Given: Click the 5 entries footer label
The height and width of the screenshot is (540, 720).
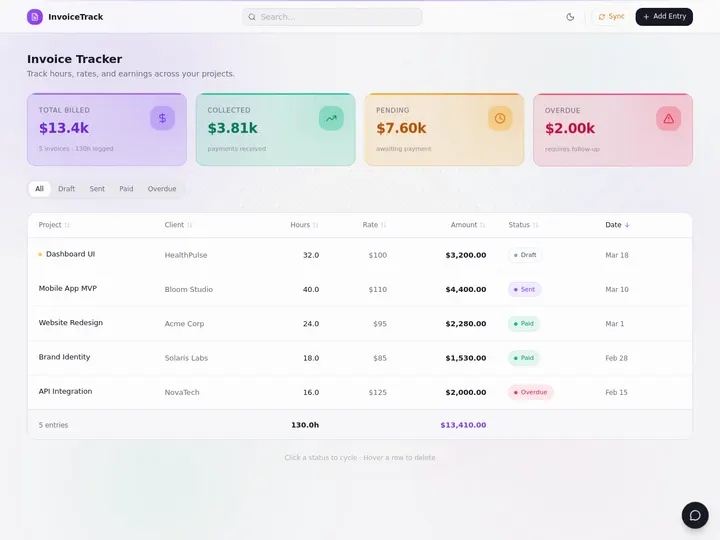Looking at the screenshot, I should (53, 425).
